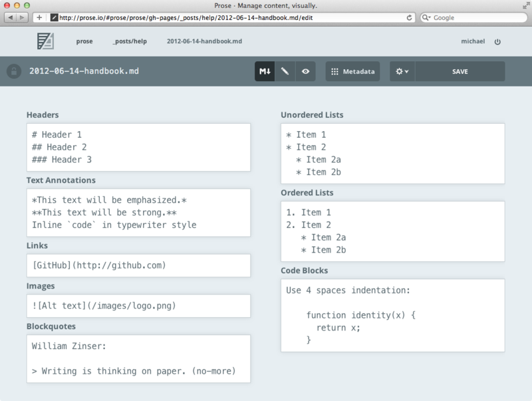
Task: Click the filename field in toolbar
Action: (x=84, y=71)
